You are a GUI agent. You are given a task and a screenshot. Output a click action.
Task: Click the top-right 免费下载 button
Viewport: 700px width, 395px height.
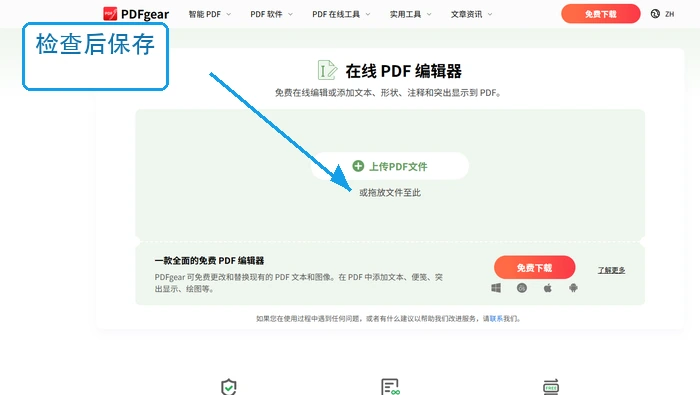point(600,14)
